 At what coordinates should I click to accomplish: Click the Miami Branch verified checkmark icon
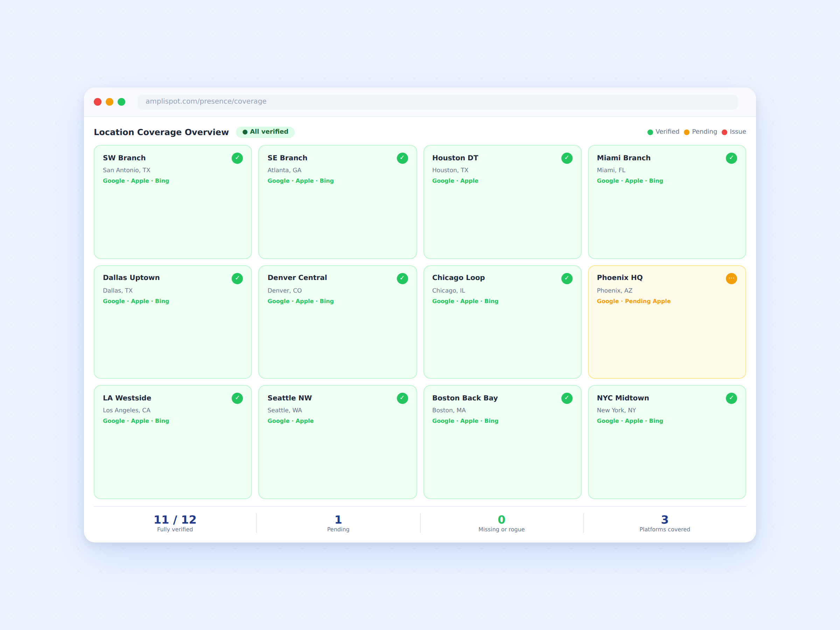tap(731, 158)
